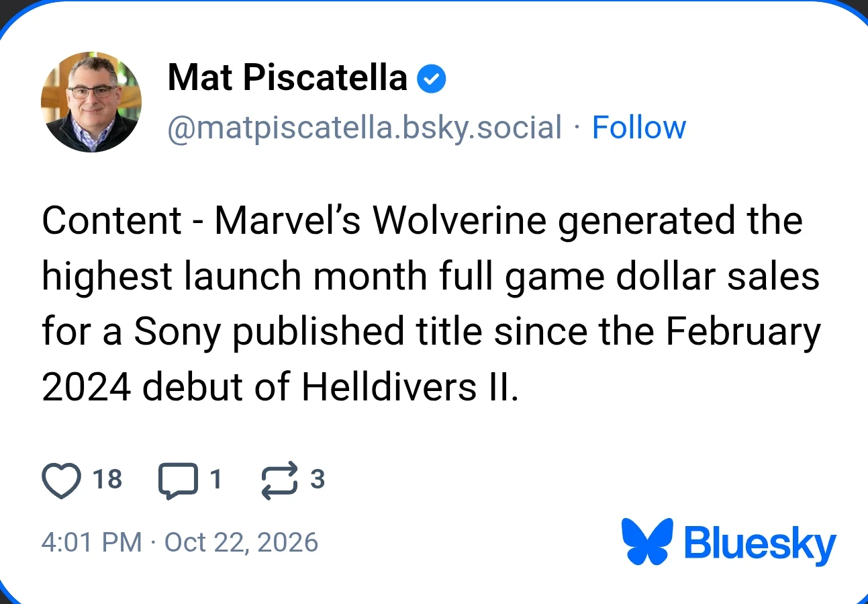868x604 pixels.
Task: Click the blue verified checkmark badge
Action: tap(432, 79)
